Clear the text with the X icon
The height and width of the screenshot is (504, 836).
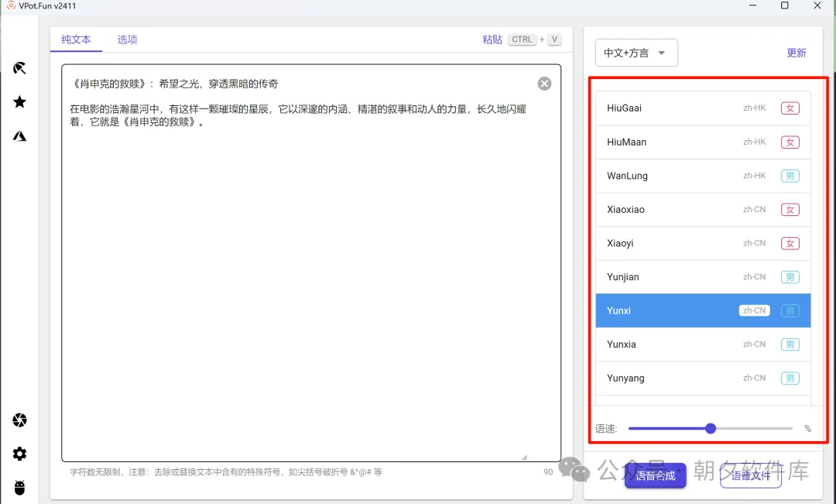(544, 83)
